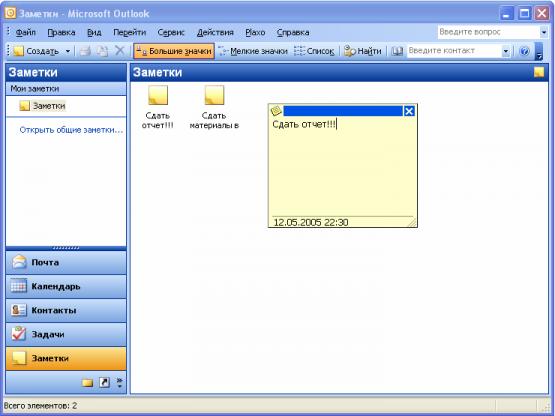This screenshot has width=555, height=416.
Task: Click the help question mark icon
Action: tap(524, 51)
